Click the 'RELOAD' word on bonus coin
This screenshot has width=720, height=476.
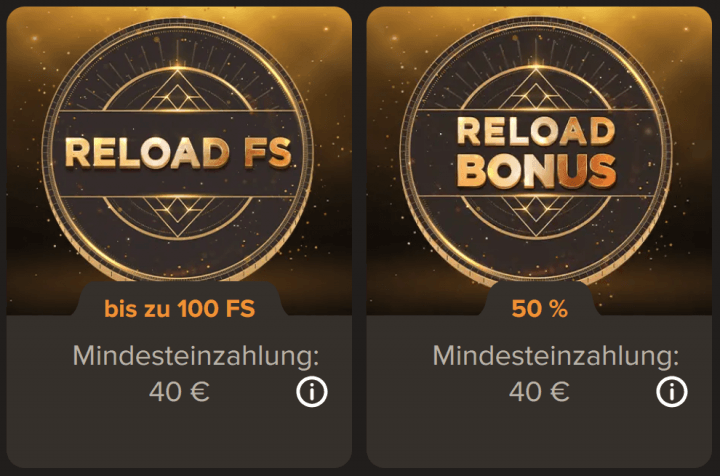tap(535, 133)
